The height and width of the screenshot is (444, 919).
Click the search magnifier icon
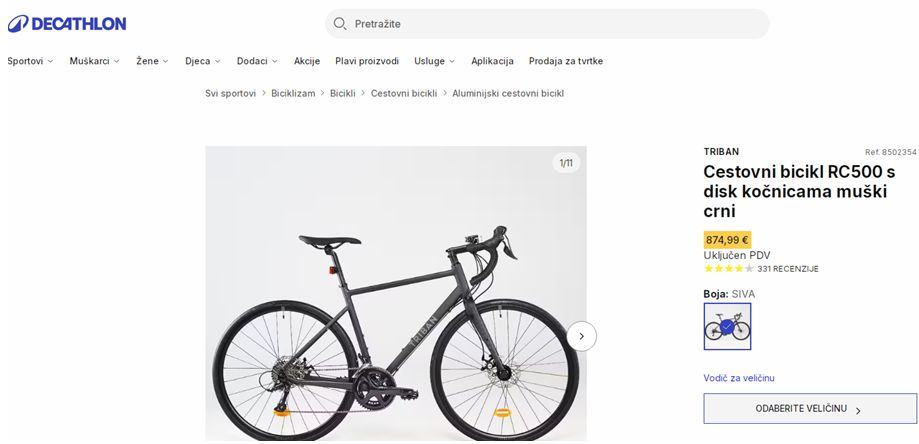[340, 24]
